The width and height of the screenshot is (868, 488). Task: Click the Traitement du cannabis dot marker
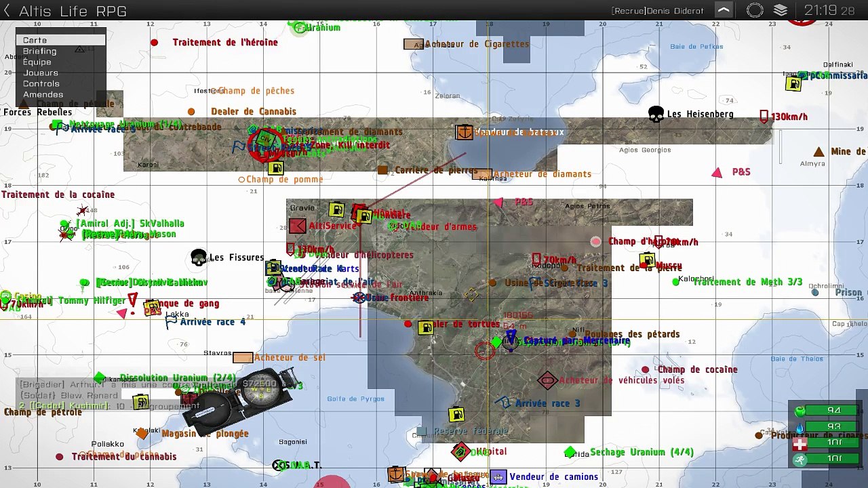pos(60,457)
